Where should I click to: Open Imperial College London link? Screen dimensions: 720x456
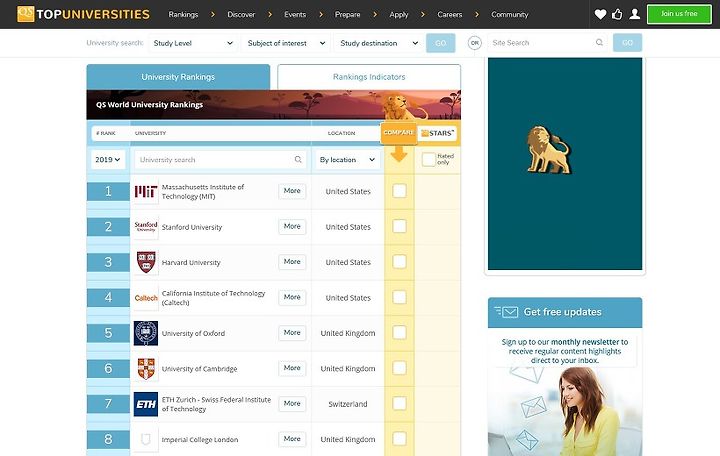[x=200, y=439]
